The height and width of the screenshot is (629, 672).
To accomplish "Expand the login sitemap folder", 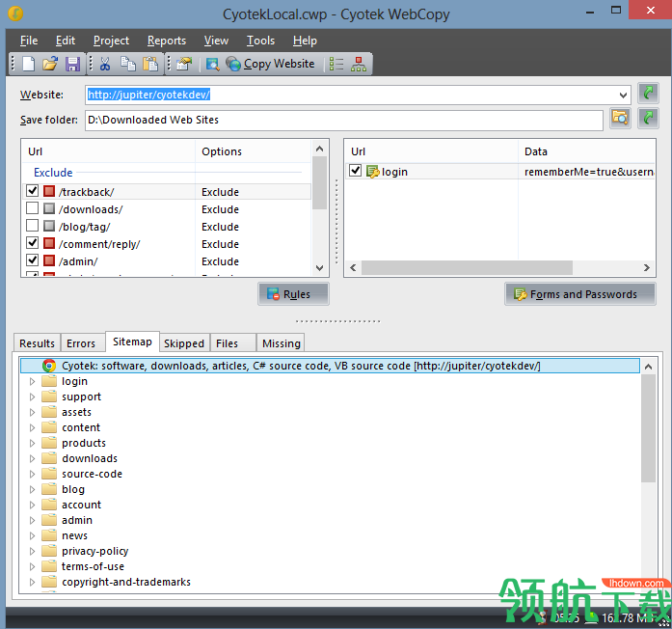I will 32,381.
